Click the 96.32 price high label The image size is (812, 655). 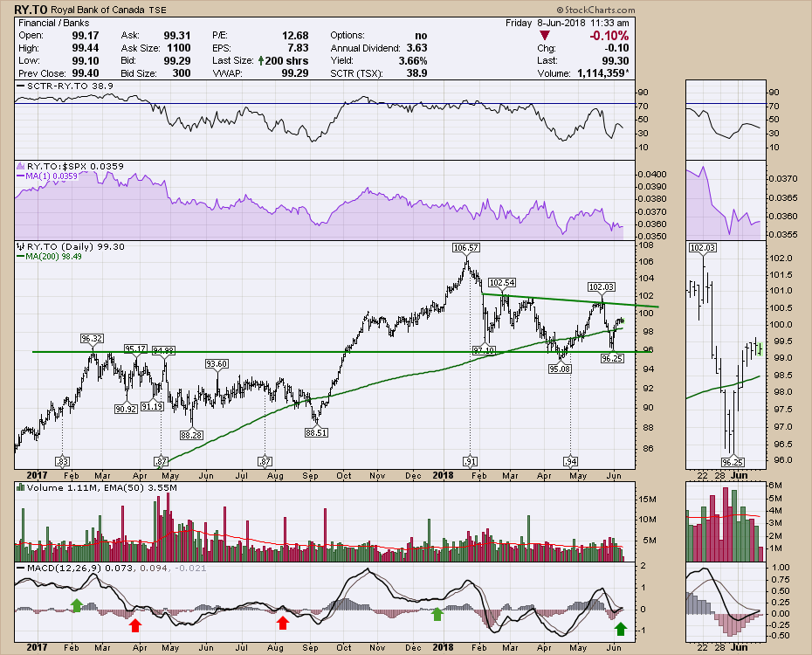[x=92, y=338]
